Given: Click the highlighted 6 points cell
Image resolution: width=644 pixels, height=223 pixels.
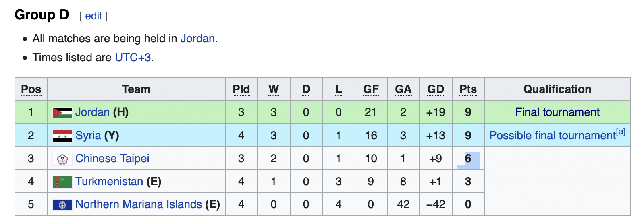Looking at the screenshot, I should pyautogui.click(x=468, y=159).
